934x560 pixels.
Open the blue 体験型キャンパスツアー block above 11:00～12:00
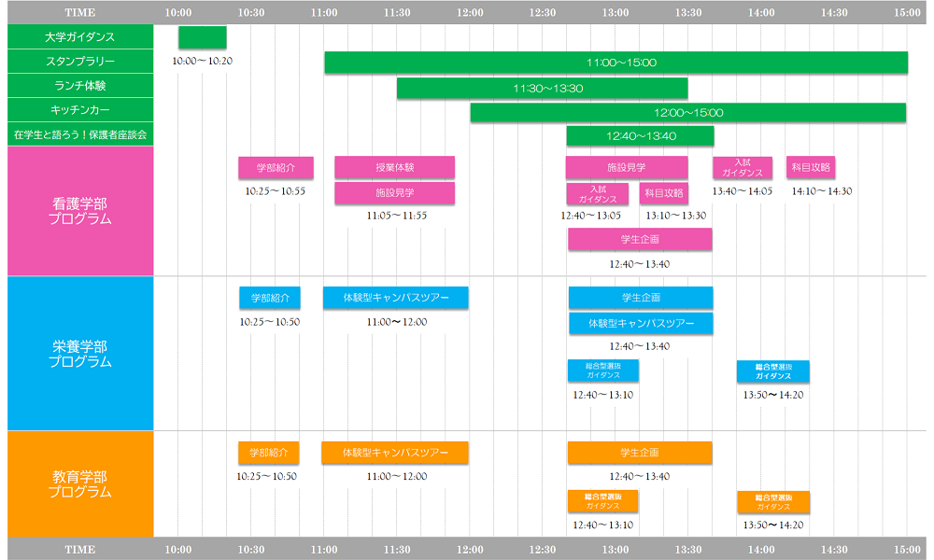pos(395,298)
